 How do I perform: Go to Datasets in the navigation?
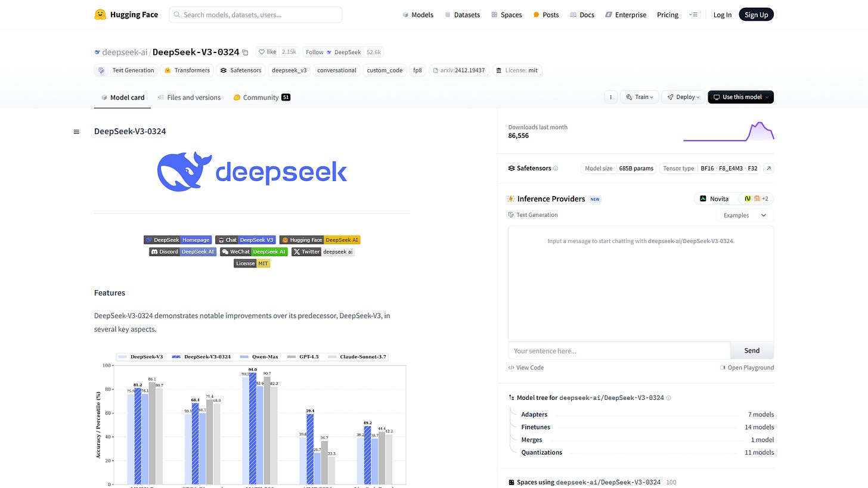(x=462, y=15)
